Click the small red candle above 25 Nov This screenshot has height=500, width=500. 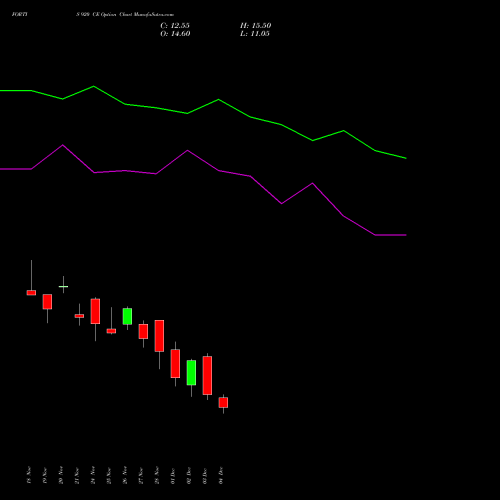point(111,331)
